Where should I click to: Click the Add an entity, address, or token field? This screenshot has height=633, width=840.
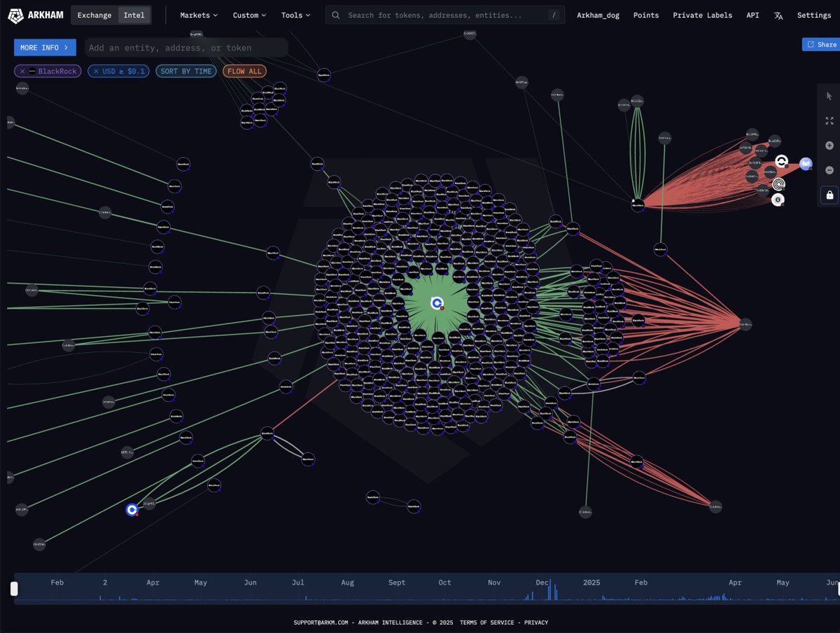(x=186, y=48)
